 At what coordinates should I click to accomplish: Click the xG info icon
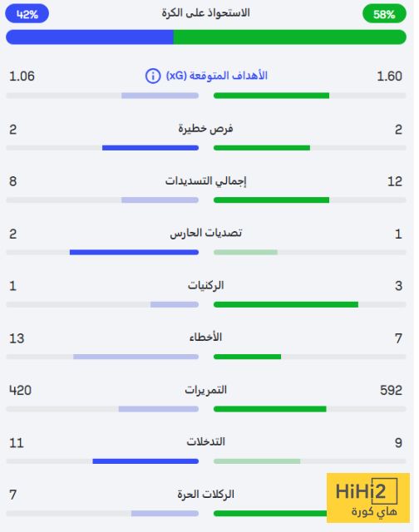point(153,76)
